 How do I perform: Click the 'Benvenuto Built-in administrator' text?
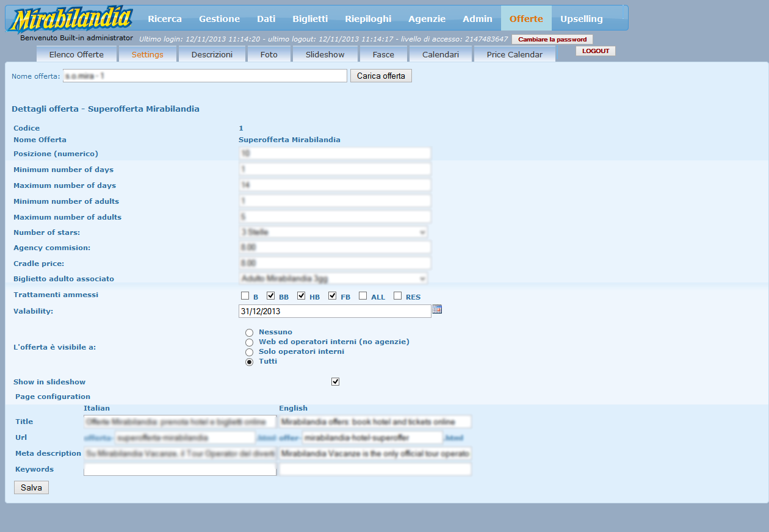[x=77, y=38]
